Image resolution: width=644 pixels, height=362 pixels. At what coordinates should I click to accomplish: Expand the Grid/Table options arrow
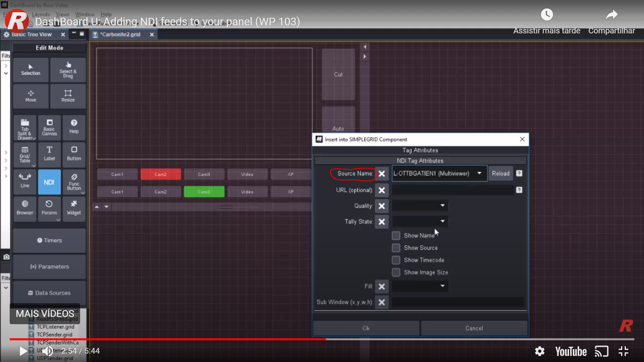(x=34, y=166)
